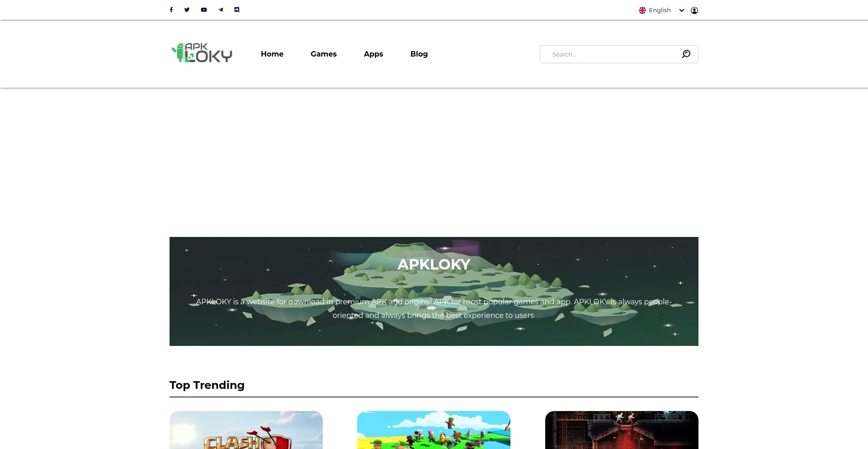Go to the Home menu item

[x=272, y=54]
